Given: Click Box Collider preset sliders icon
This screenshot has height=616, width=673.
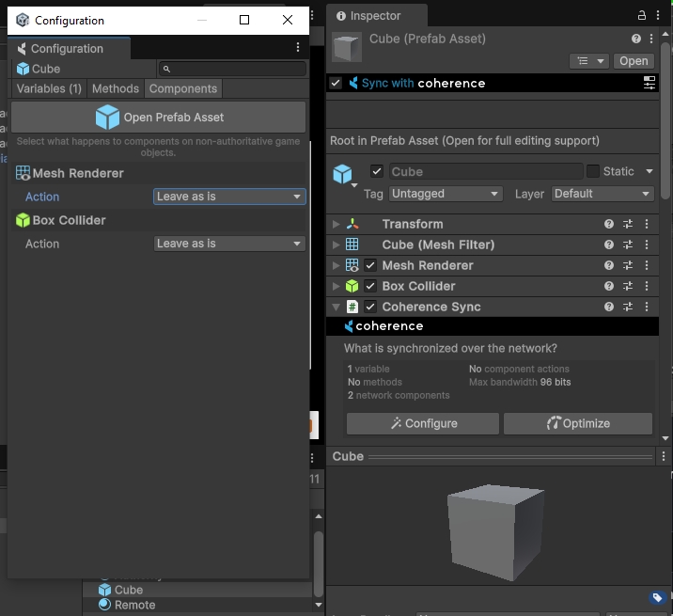Looking at the screenshot, I should click(628, 286).
